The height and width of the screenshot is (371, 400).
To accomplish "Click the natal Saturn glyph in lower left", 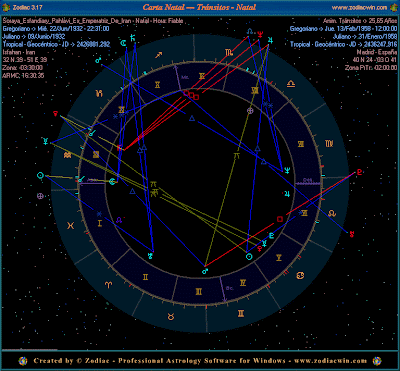I will click(151, 256).
